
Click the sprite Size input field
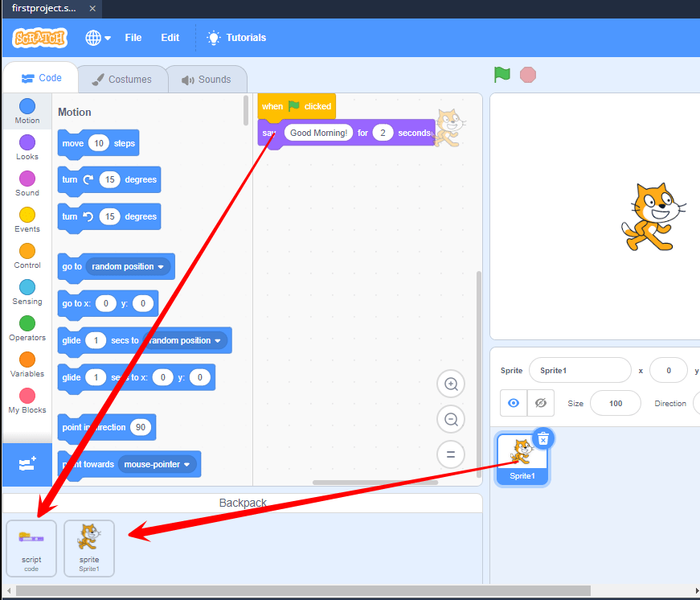tap(615, 403)
